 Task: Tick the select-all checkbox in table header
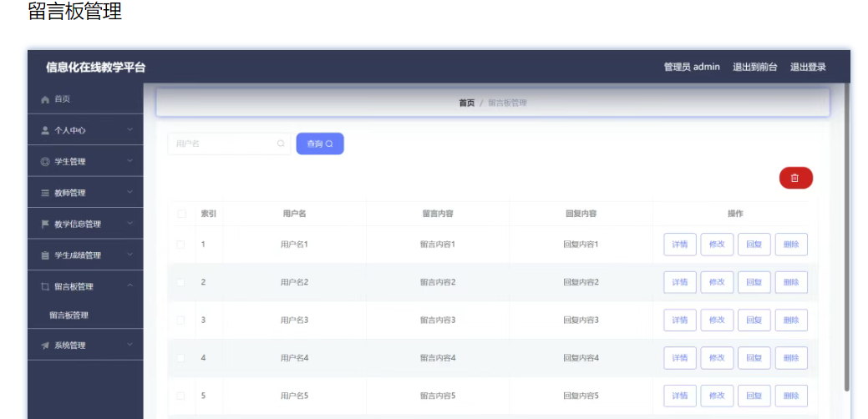(181, 214)
